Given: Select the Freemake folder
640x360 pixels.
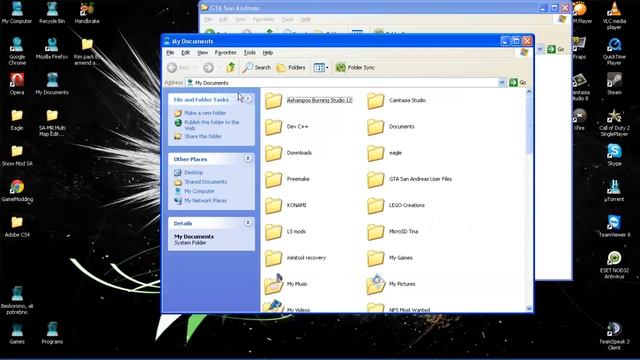Looking at the screenshot, I should (287, 179).
